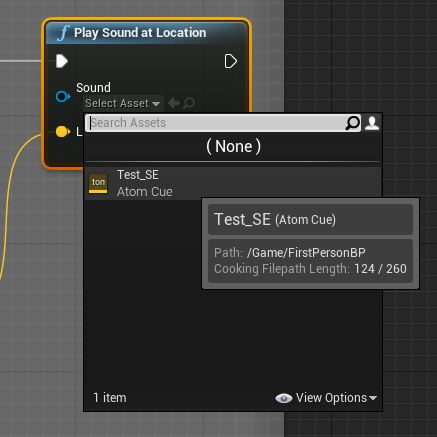Click the blue Sound input pin

click(x=63, y=97)
